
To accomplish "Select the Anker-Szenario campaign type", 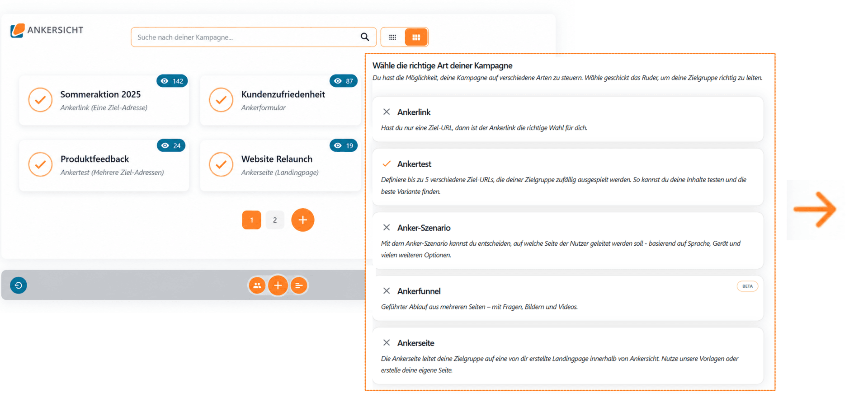I will pos(568,241).
